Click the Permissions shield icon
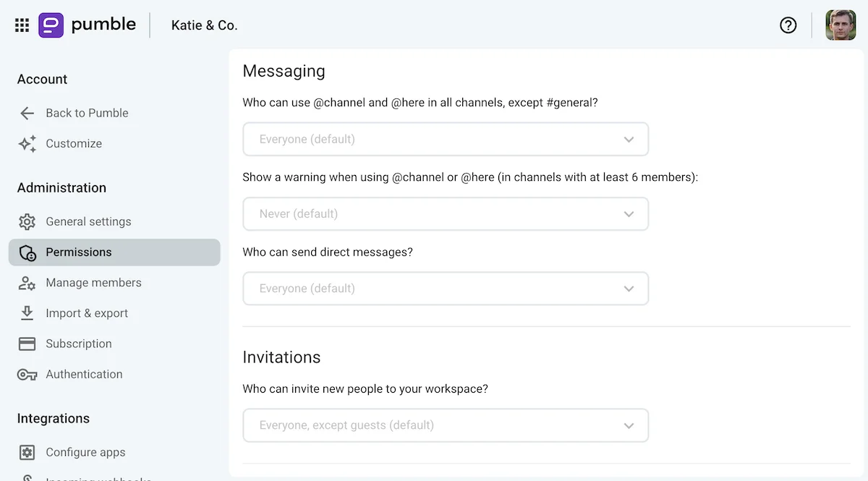This screenshot has width=868, height=481. pos(27,252)
